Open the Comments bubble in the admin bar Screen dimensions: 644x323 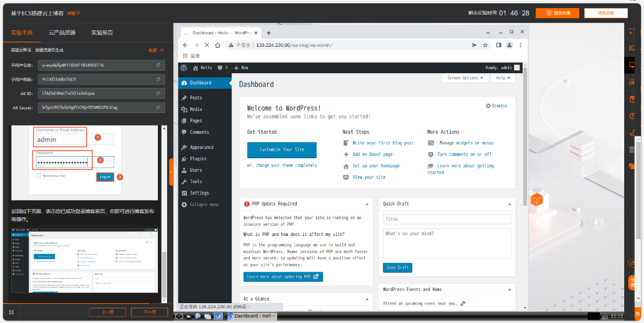point(222,68)
